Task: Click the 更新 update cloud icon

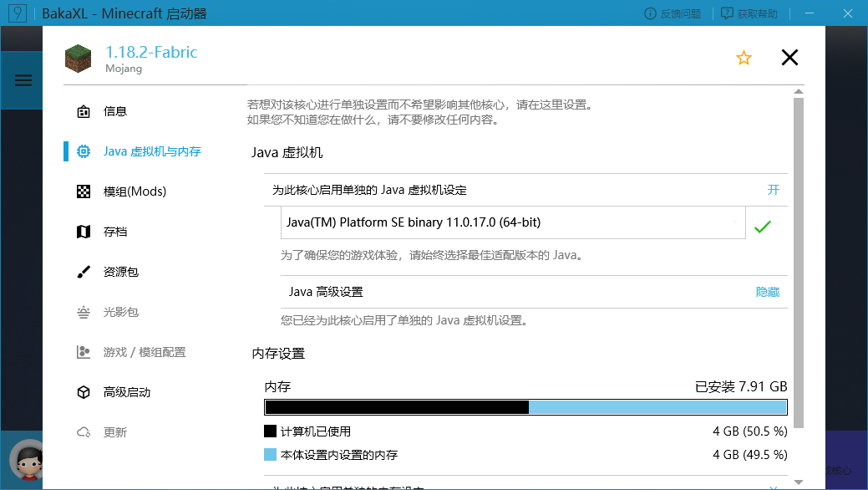Action: tap(84, 431)
